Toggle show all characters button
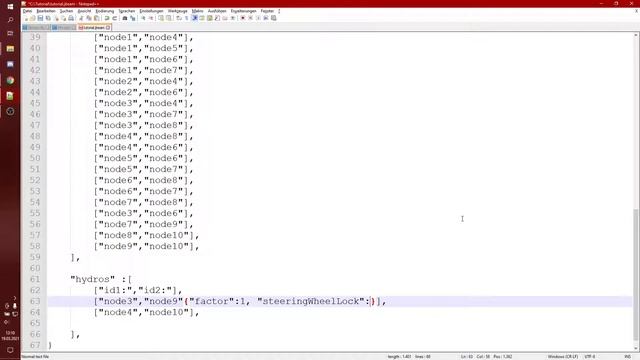640x360 pixels. click(x=187, y=18)
